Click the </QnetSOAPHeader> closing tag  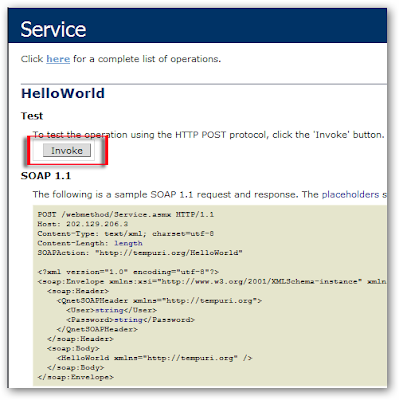[x=97, y=329]
